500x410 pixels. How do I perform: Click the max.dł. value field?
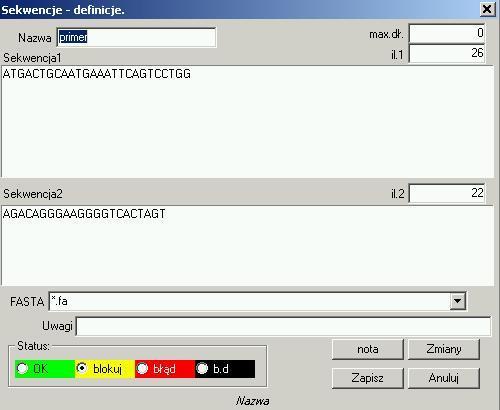(447, 33)
